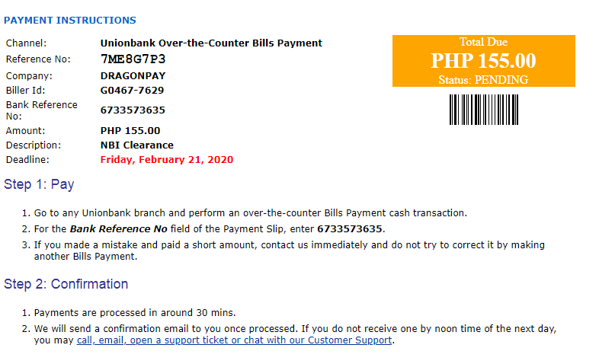Image resolution: width=599 pixels, height=364 pixels.
Task: Click the DRAGONPAY company name
Action: 133,76
